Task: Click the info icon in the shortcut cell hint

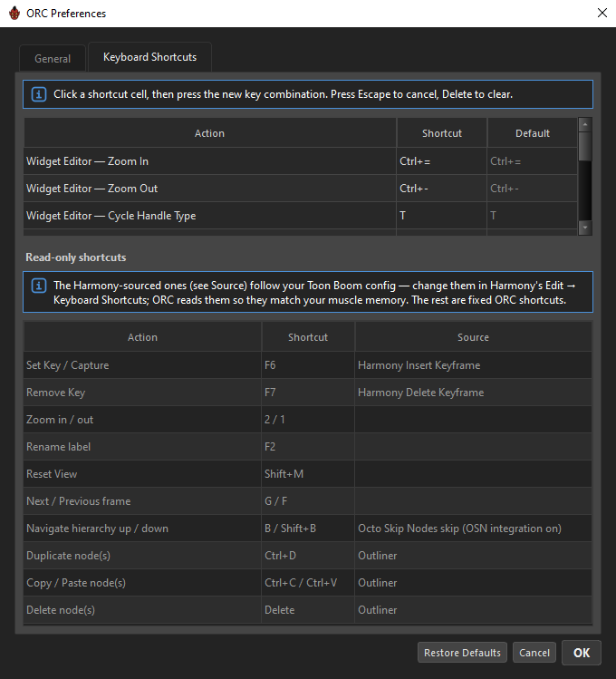Action: click(38, 94)
